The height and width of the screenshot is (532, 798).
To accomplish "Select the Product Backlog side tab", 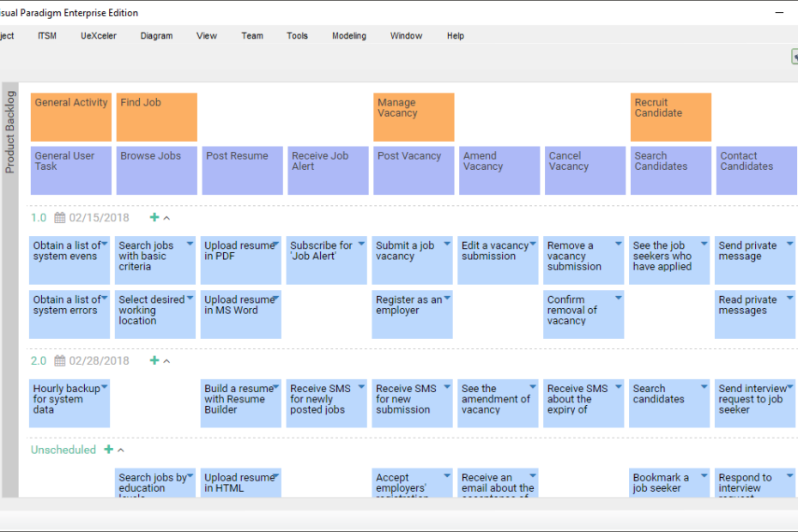I will (x=10, y=133).
